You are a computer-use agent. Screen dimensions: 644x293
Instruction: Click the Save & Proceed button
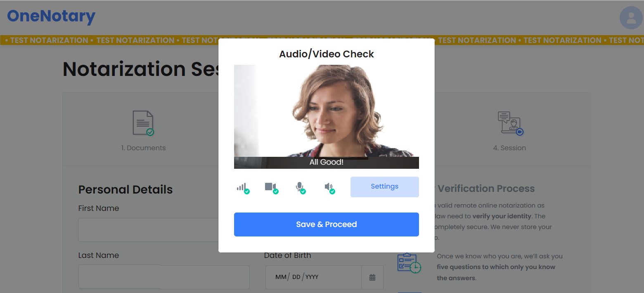point(326,224)
